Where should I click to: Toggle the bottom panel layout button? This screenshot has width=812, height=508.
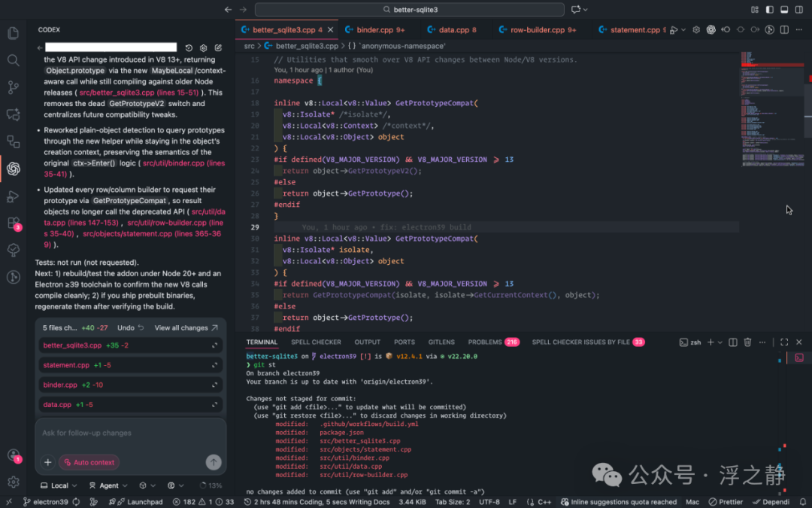784,9
